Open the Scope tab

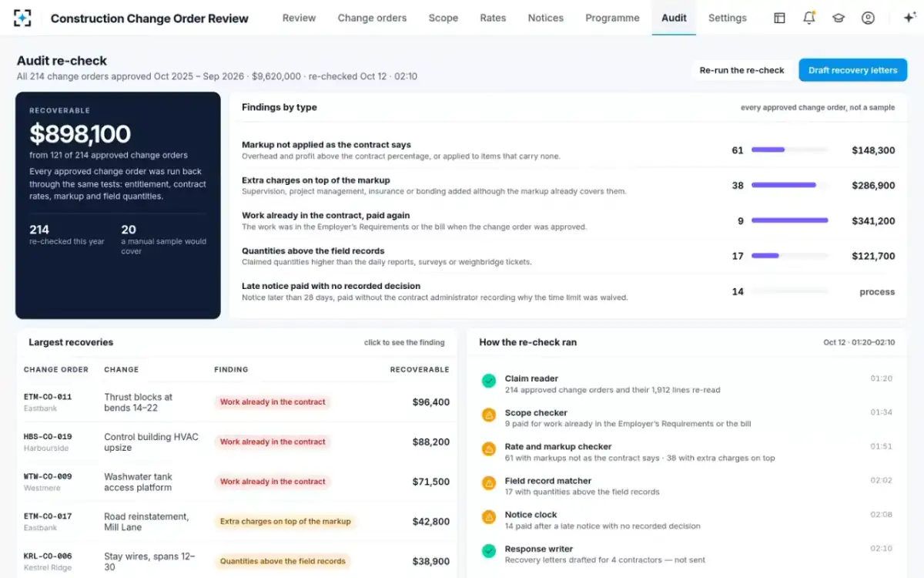click(443, 18)
